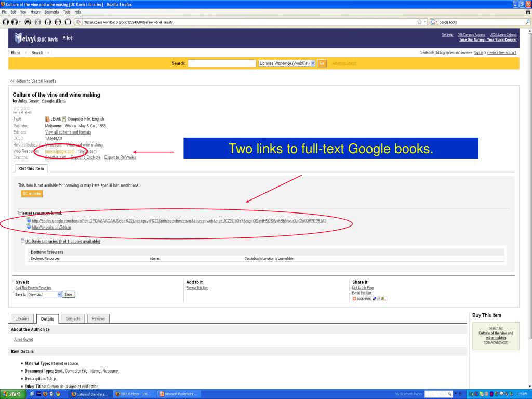Screen dimensions: 532x399
Task: Open the Help menu
Action: [77, 12]
